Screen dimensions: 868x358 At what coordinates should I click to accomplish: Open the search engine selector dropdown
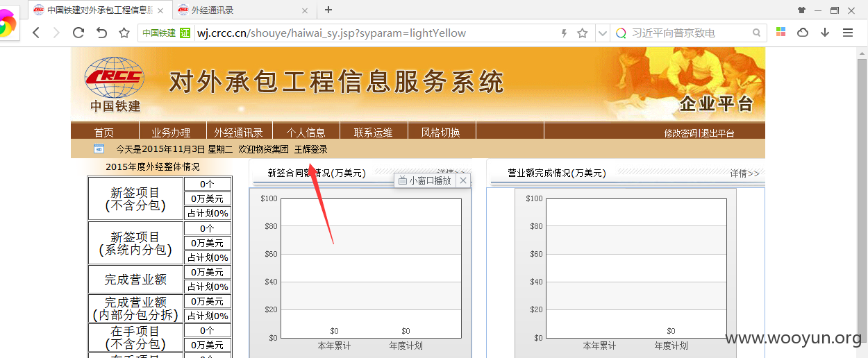(621, 33)
